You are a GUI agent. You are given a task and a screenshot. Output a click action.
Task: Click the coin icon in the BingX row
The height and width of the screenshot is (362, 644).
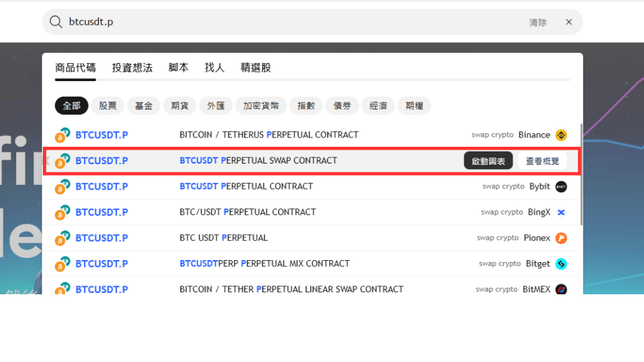pos(62,213)
